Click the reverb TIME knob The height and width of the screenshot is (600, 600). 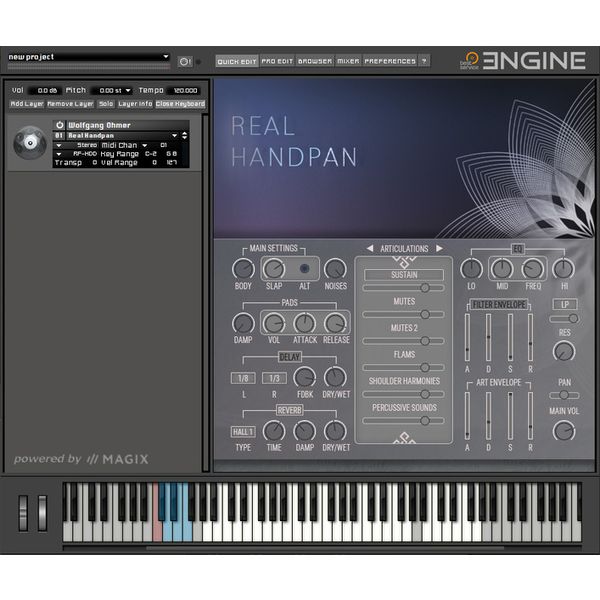coord(274,431)
